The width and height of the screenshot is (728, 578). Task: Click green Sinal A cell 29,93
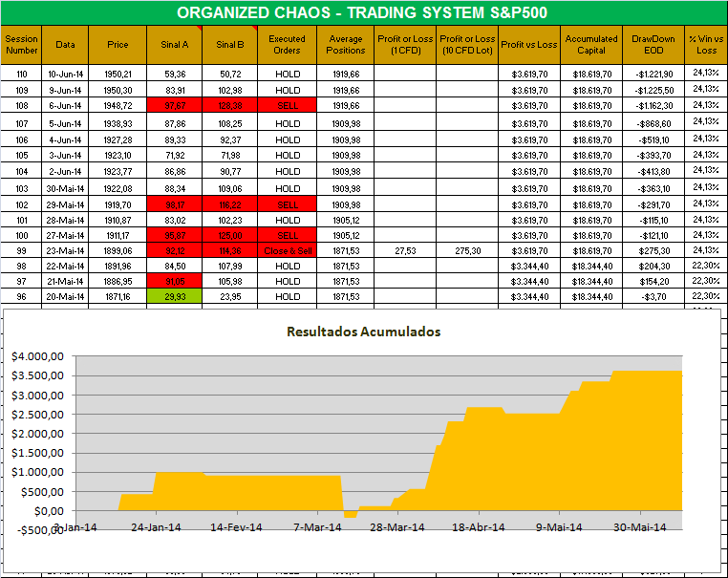pyautogui.click(x=175, y=297)
